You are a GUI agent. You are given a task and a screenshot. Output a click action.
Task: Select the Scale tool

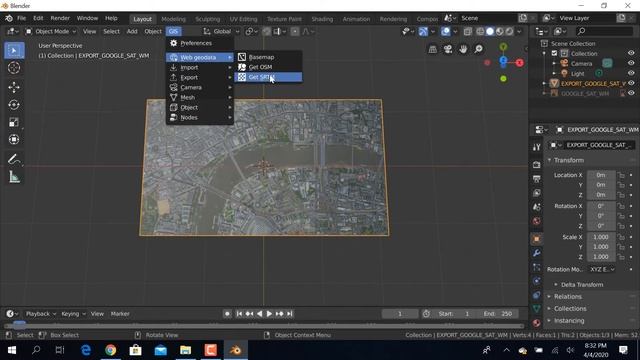tap(14, 122)
